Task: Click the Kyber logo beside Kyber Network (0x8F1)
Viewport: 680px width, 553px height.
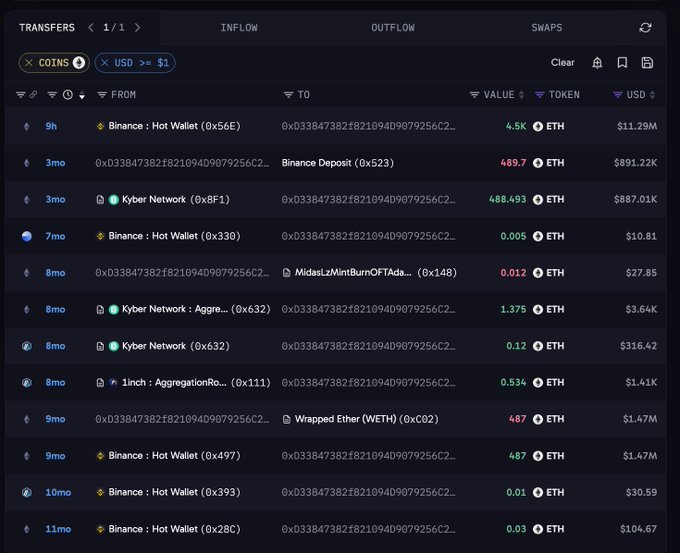Action: [114, 200]
